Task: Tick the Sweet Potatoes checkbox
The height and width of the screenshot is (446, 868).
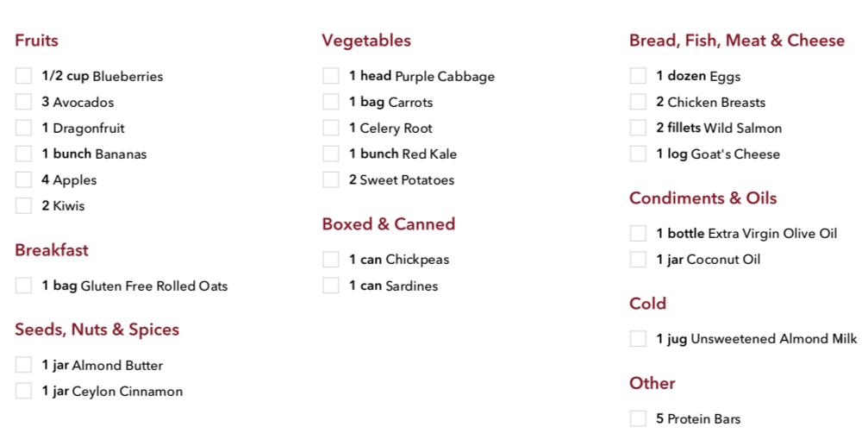Action: pos(330,179)
